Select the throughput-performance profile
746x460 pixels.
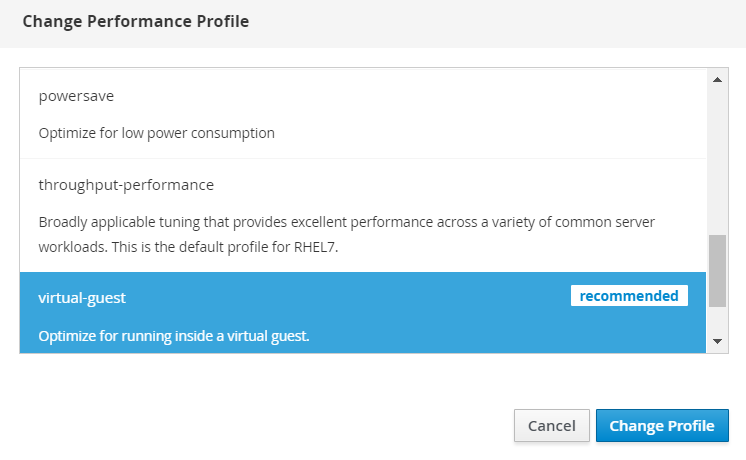point(126,185)
